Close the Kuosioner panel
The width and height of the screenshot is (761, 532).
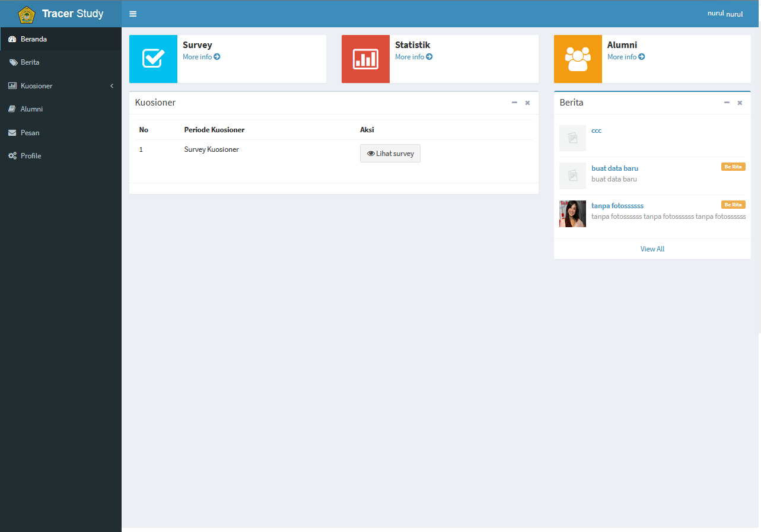(527, 103)
